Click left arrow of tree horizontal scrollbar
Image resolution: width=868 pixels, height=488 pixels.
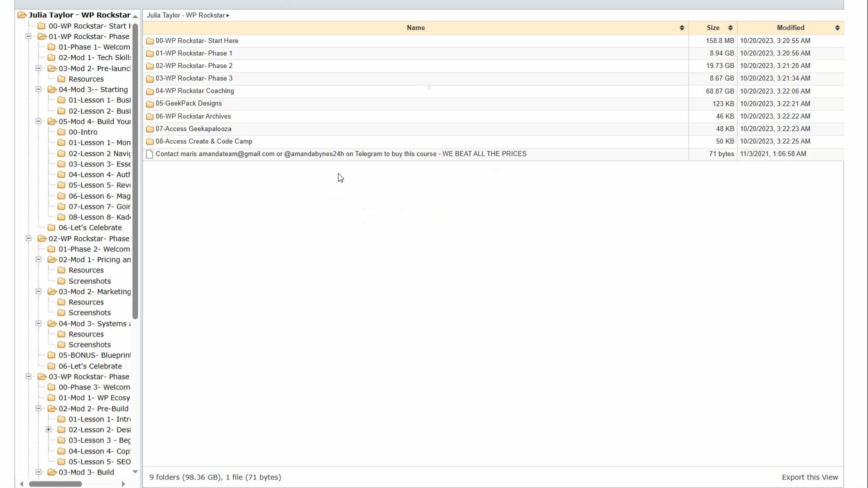point(21,484)
